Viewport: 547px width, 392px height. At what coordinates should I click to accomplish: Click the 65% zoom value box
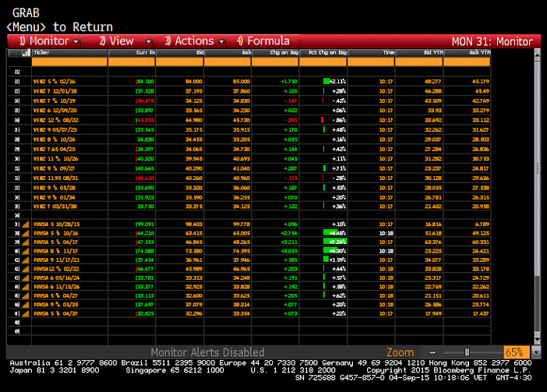[x=517, y=352]
